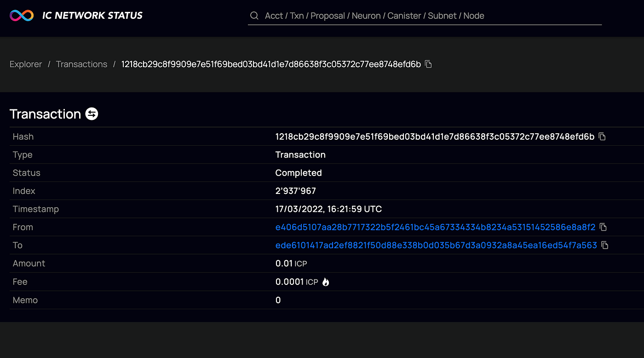Copy the transaction hash from the breadcrumb
The image size is (644, 358).
(x=428, y=64)
